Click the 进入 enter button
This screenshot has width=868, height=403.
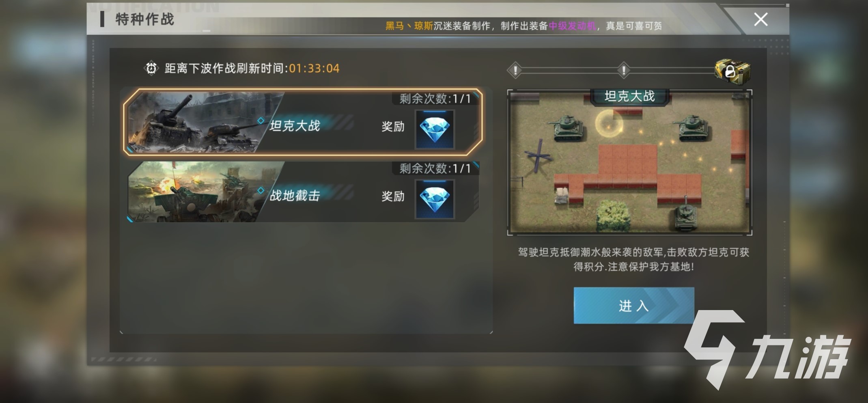click(x=633, y=305)
